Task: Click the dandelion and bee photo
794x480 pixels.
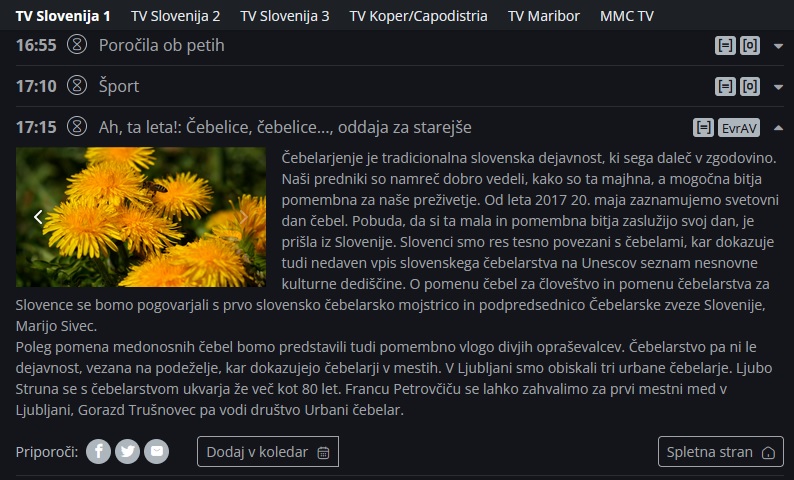Action: (x=141, y=217)
